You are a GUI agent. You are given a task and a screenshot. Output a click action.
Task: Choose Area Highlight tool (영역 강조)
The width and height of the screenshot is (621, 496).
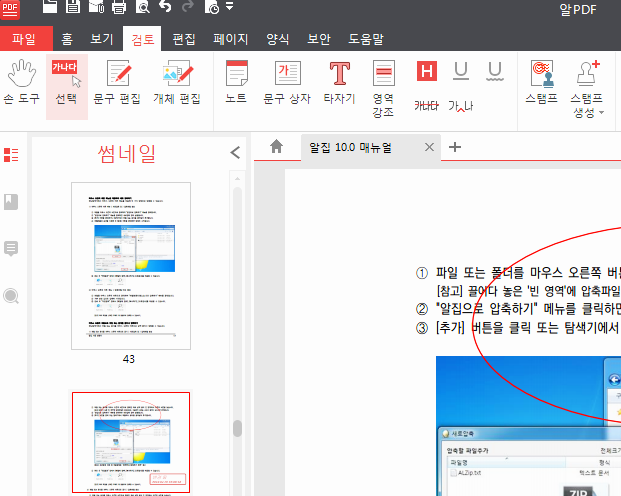[383, 88]
